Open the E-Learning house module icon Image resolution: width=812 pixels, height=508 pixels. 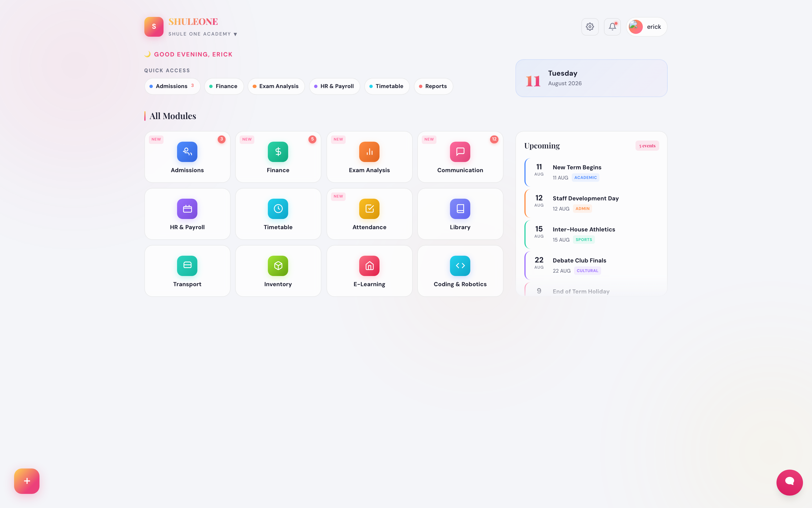(369, 266)
